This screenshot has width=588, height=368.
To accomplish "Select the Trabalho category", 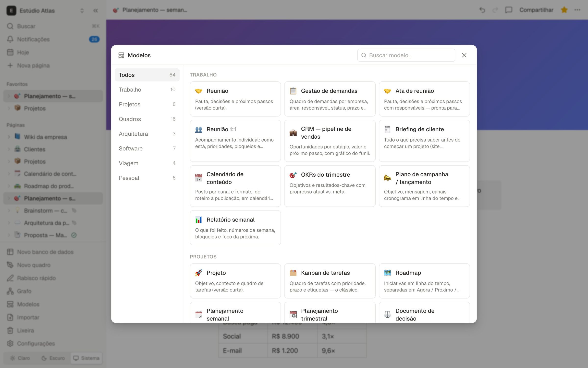I will click(147, 90).
